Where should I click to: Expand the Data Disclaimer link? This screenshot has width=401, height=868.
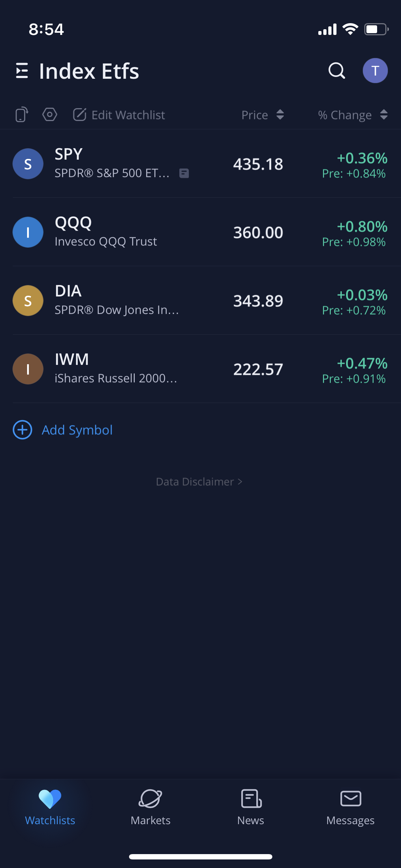tap(199, 482)
